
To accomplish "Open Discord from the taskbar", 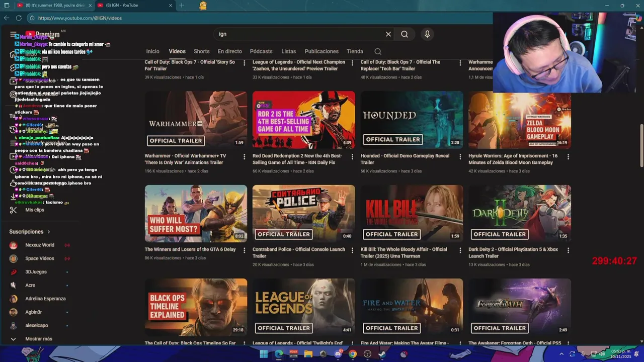I will coord(338,354).
